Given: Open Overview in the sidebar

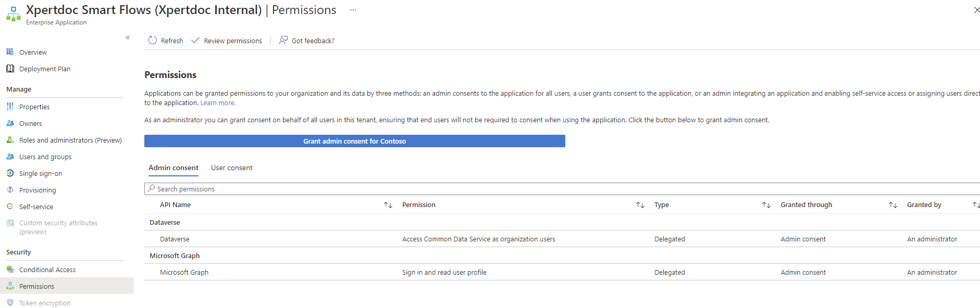Looking at the screenshot, I should tap(33, 52).
